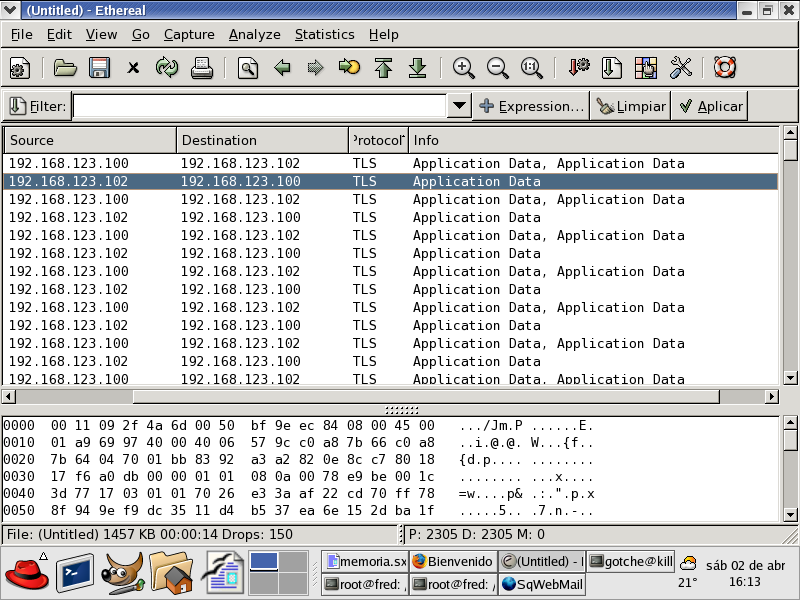
Task: Go back in packet history
Action: tap(282, 68)
